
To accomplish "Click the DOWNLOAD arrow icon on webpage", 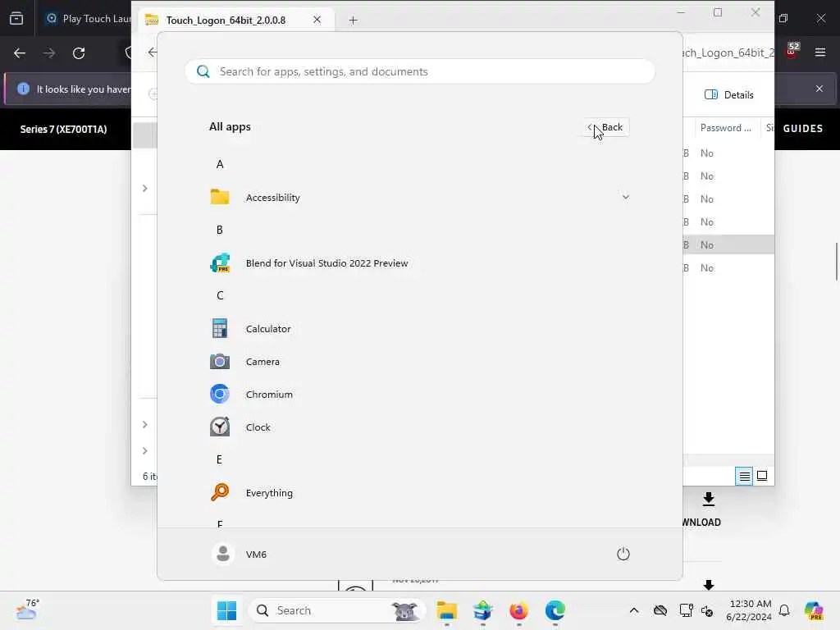I will [708, 500].
